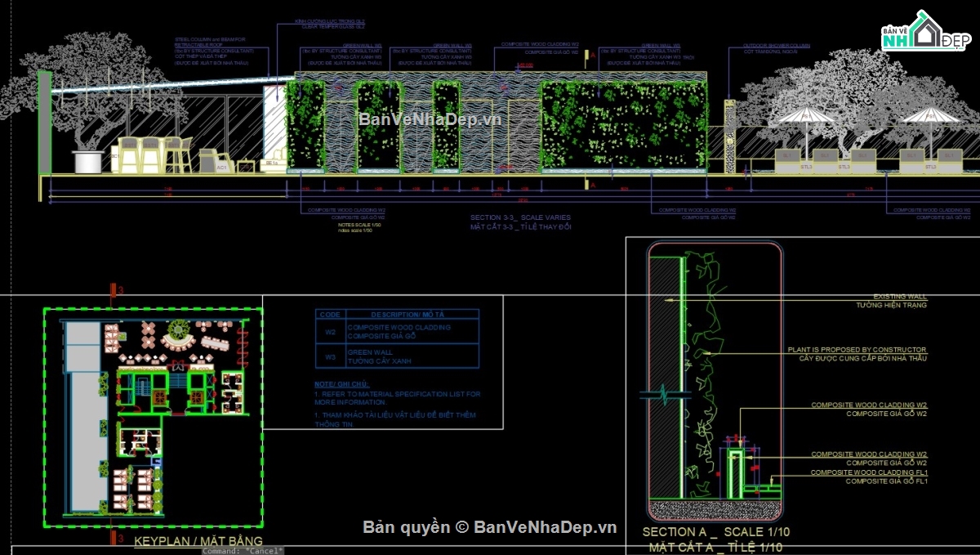Select the DESCRIPTION/ MÔ TẢ table header
Screen dimensions: 980x555
[x=412, y=314]
